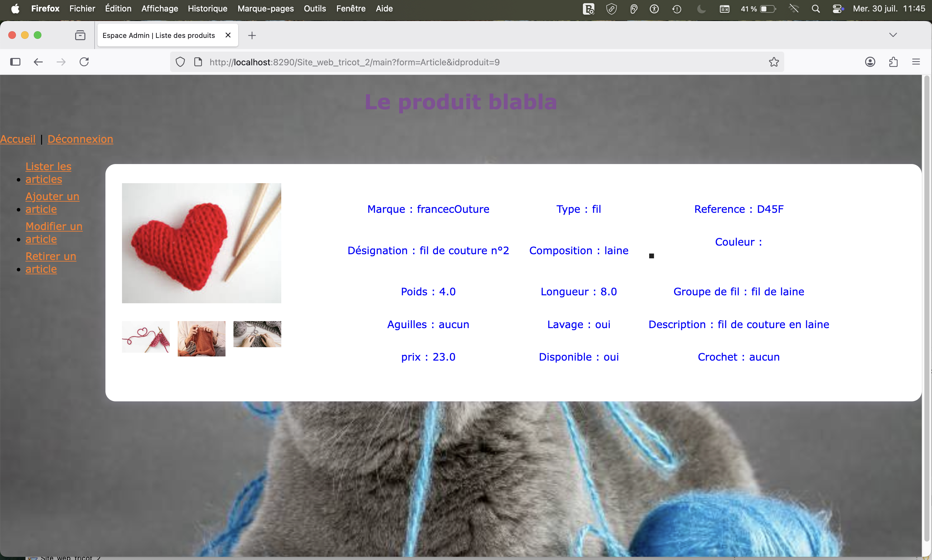Click the Wi-Fi off status icon
This screenshot has width=932, height=560.
(x=793, y=8)
